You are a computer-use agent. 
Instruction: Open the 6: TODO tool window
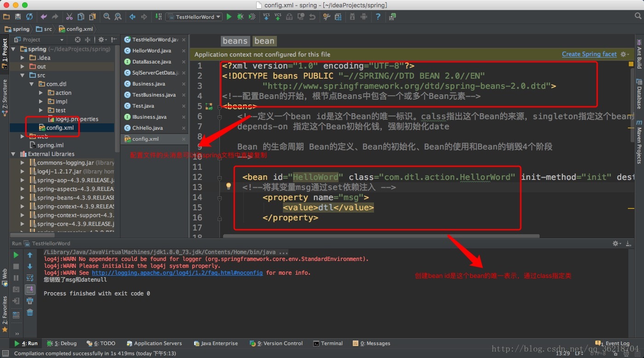[101, 343]
